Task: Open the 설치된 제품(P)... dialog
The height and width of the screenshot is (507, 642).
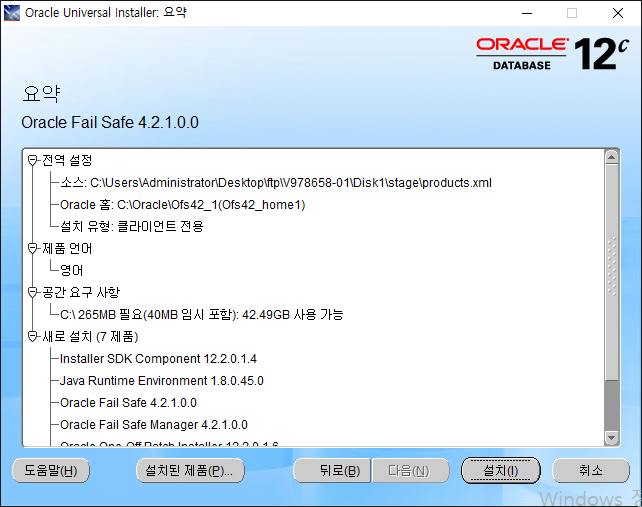Action: coord(190,470)
